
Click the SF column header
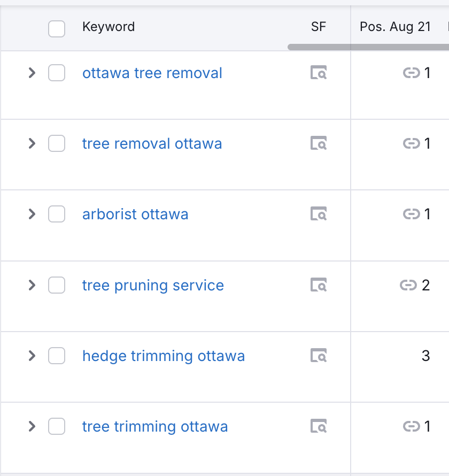318,27
